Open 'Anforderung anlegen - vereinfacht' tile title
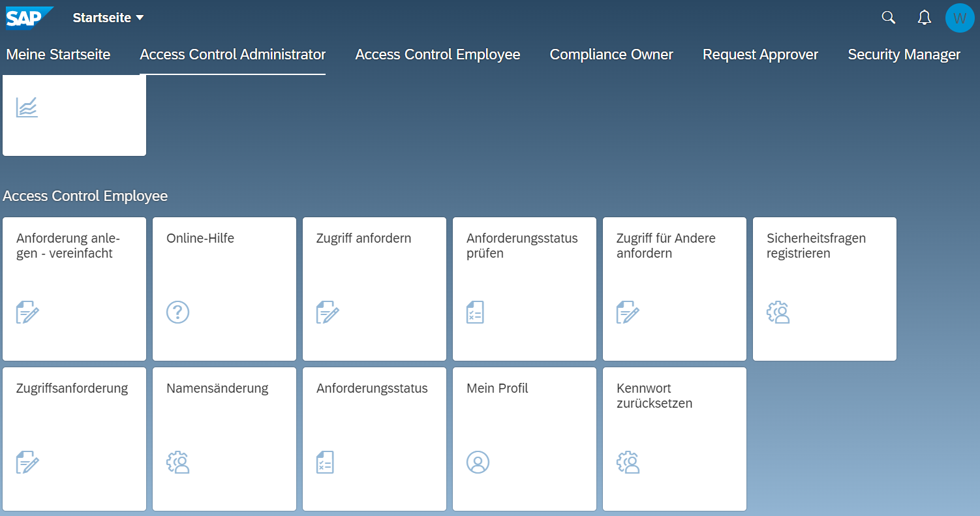 tap(69, 246)
